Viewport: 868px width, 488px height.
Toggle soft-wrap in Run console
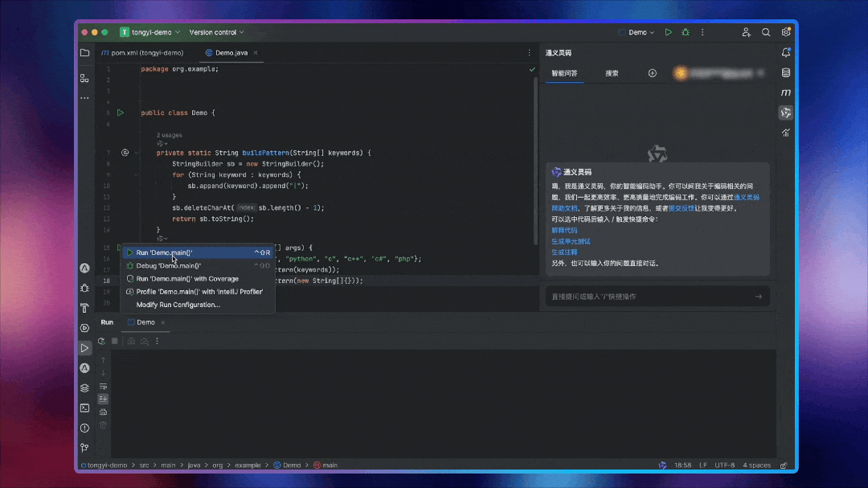tap(103, 386)
